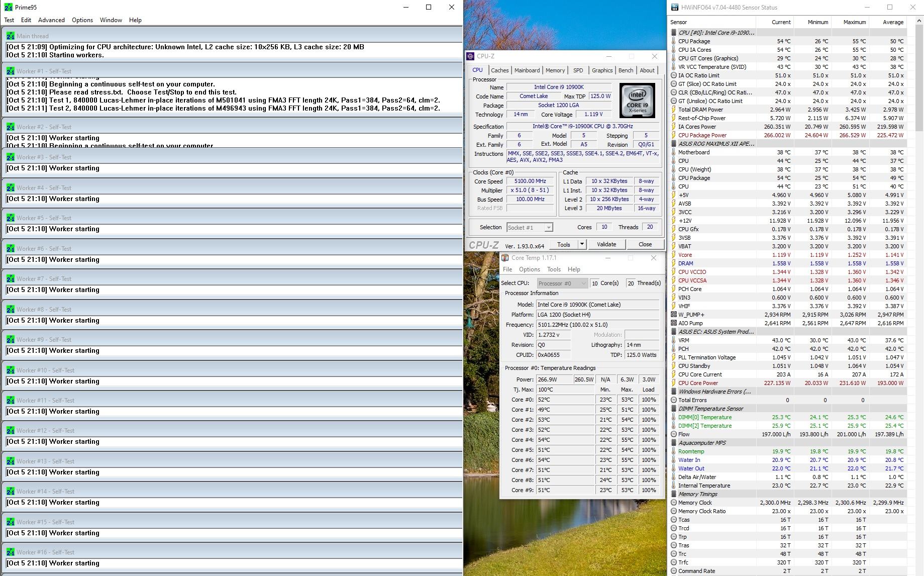Open the Options menu in Prime95
This screenshot has width=924, height=576.
[82, 20]
